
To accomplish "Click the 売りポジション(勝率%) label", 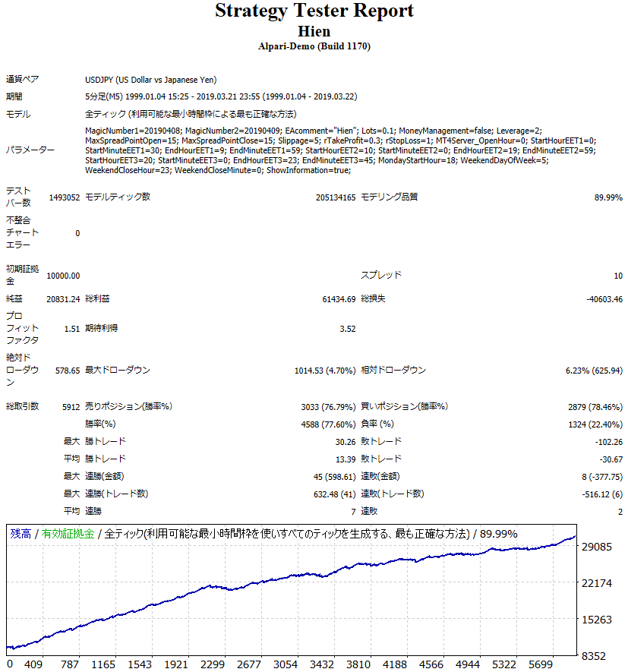I will tap(128, 406).
